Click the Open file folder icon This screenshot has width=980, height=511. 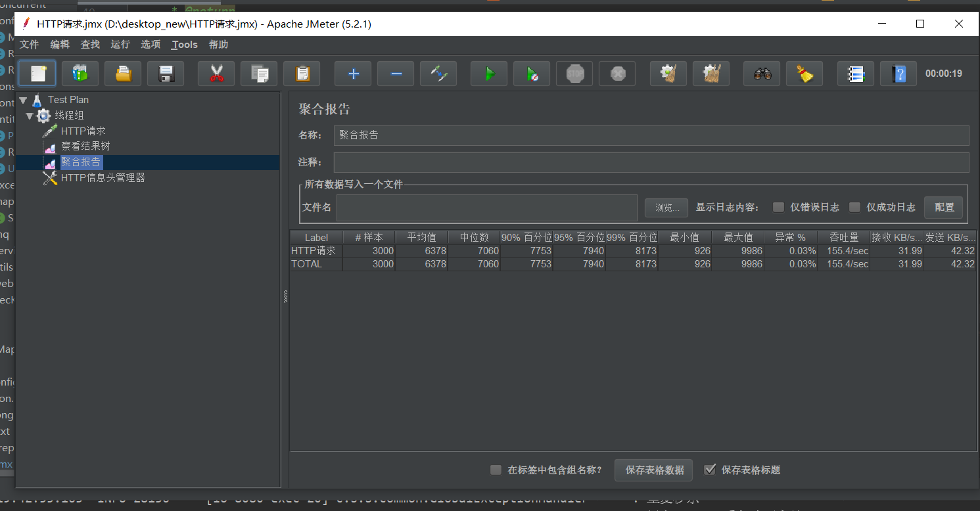pyautogui.click(x=123, y=74)
